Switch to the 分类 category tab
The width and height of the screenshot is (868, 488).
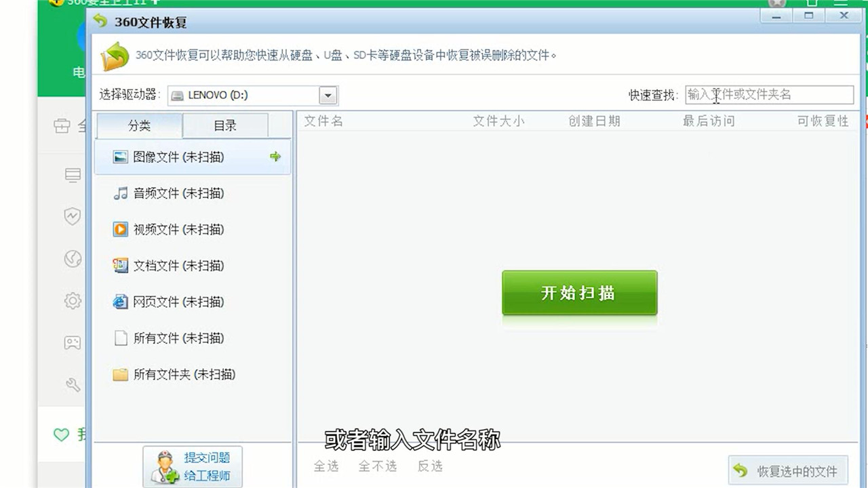tap(138, 125)
